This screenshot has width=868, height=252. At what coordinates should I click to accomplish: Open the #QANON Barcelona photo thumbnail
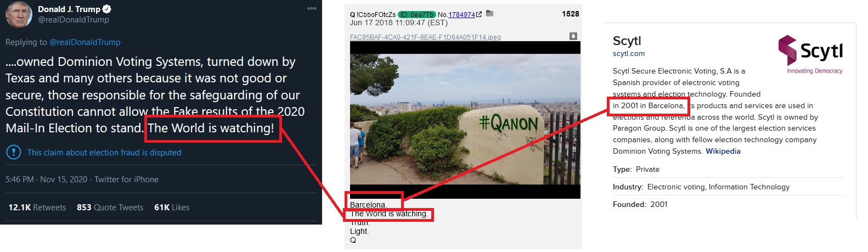pos(465,120)
